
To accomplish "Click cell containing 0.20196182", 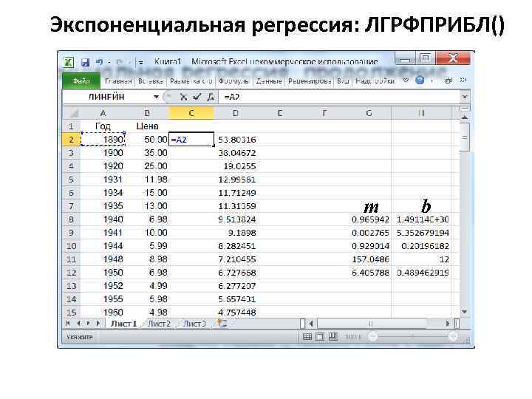I will [x=421, y=246].
